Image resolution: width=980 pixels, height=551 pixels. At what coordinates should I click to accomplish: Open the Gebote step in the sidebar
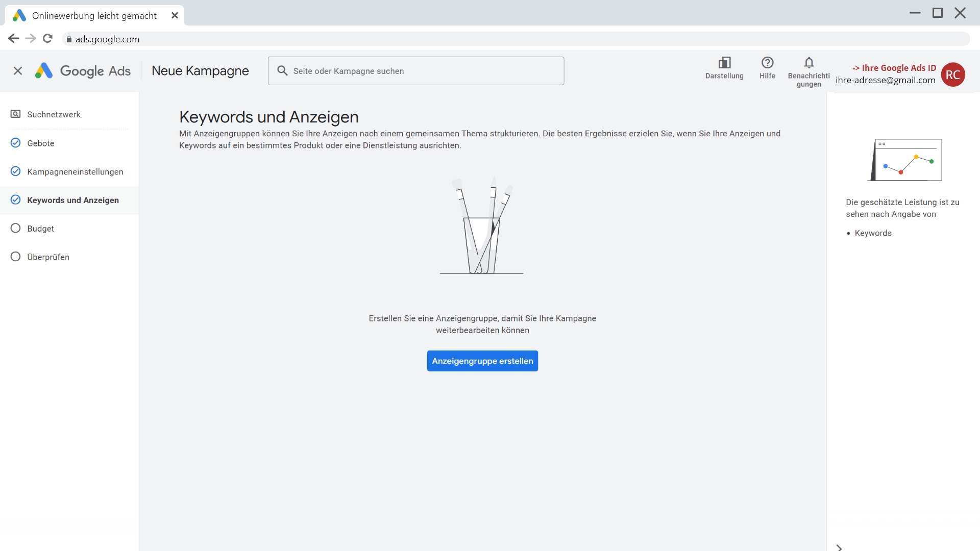click(41, 143)
